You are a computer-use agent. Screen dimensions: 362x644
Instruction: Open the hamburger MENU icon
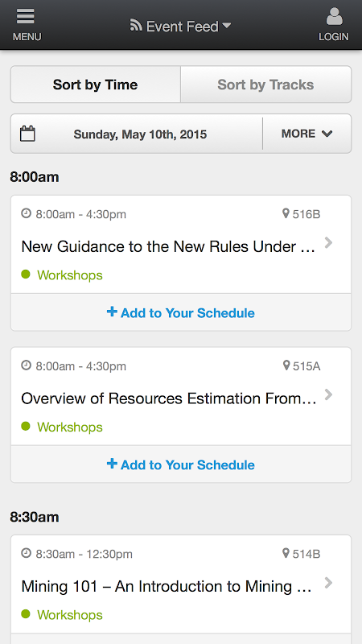tap(26, 16)
